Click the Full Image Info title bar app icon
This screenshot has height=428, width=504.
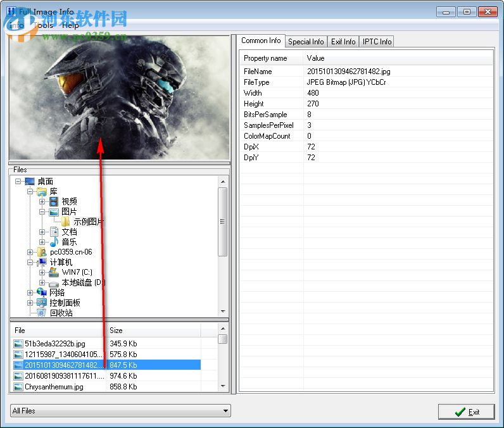point(11,11)
